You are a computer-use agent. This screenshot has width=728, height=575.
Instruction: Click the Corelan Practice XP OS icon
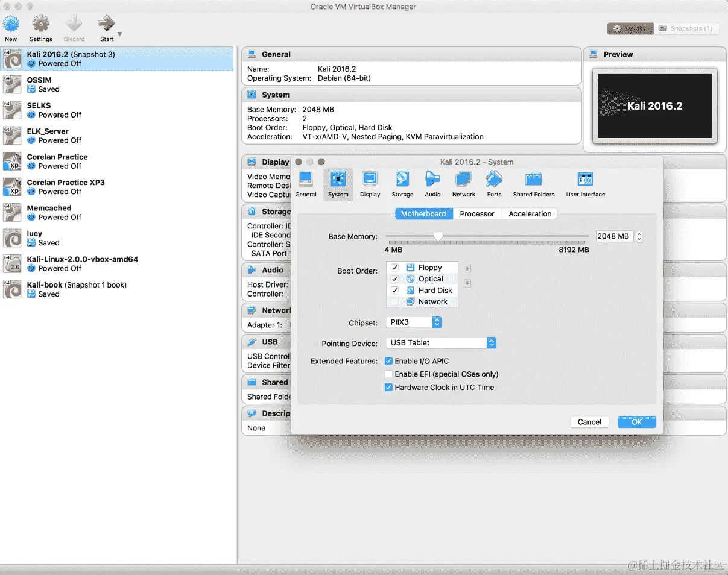tap(12, 161)
